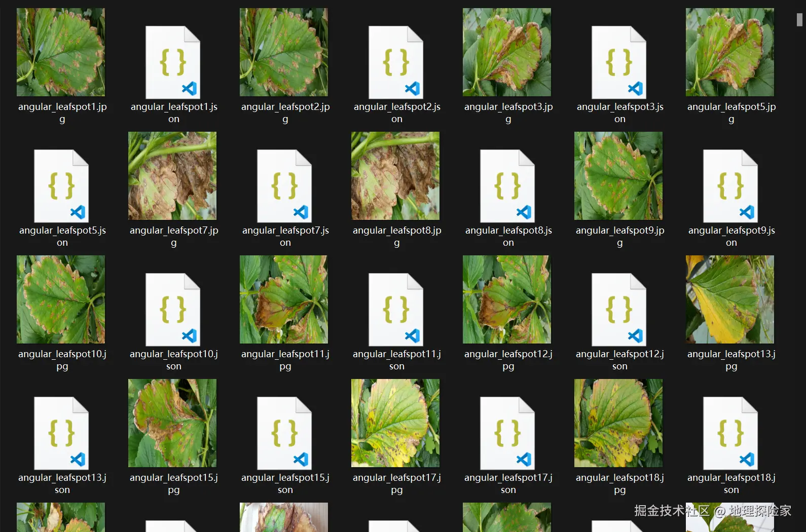Click the file name angular_leafspot17.json
This screenshot has height=532, width=806.
(508, 484)
